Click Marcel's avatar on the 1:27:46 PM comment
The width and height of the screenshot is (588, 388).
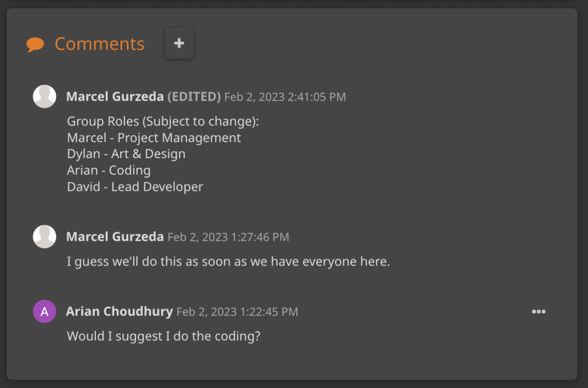click(x=45, y=237)
